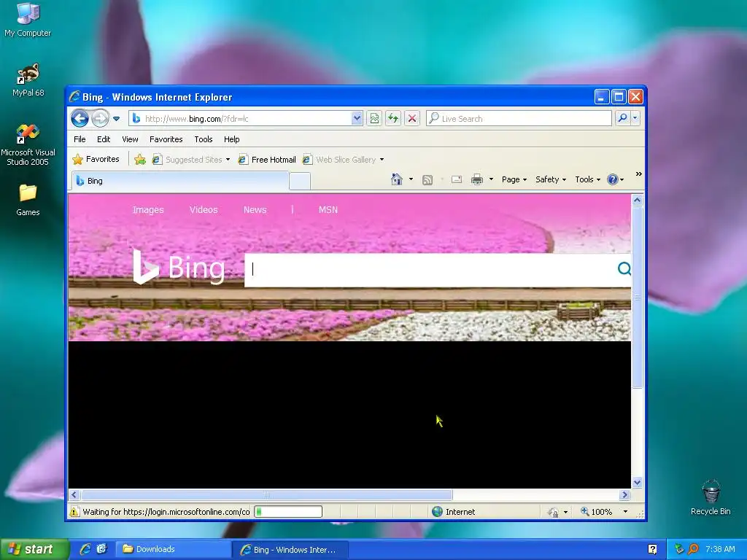The width and height of the screenshot is (747, 560).
Task: Click the Home icon in command bar
Action: 396,179
